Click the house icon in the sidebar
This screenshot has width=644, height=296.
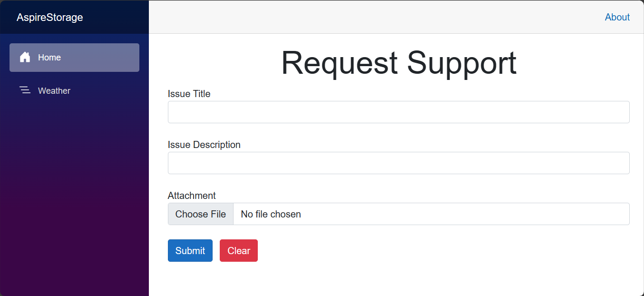tap(25, 58)
